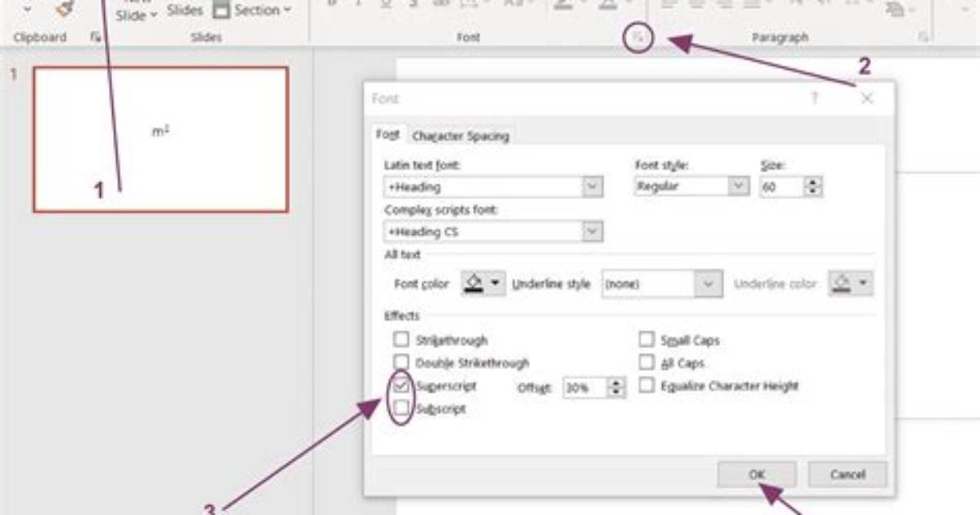The width and height of the screenshot is (980, 515).
Task: Toggle Equalize Character Height checkbox
Action: coord(647,385)
